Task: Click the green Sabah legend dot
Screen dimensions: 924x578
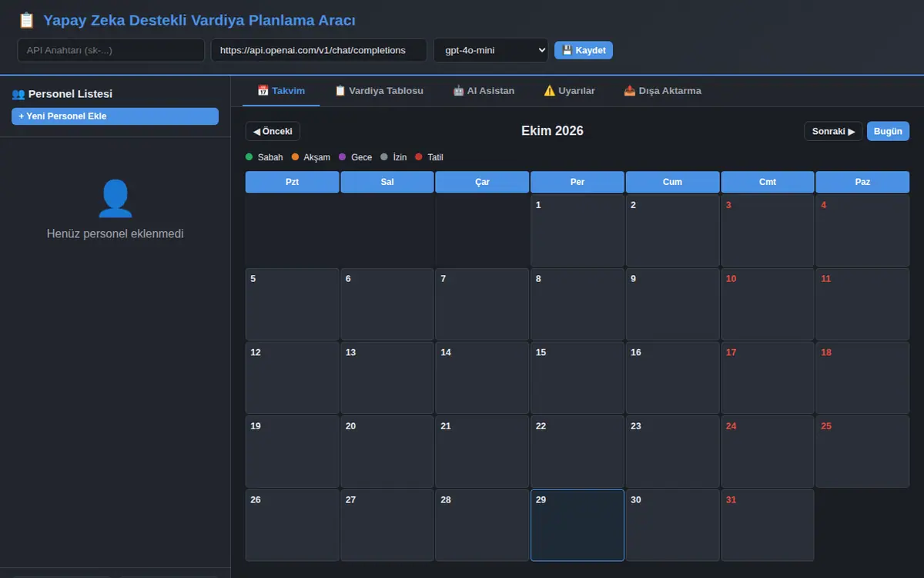Action: [249, 157]
